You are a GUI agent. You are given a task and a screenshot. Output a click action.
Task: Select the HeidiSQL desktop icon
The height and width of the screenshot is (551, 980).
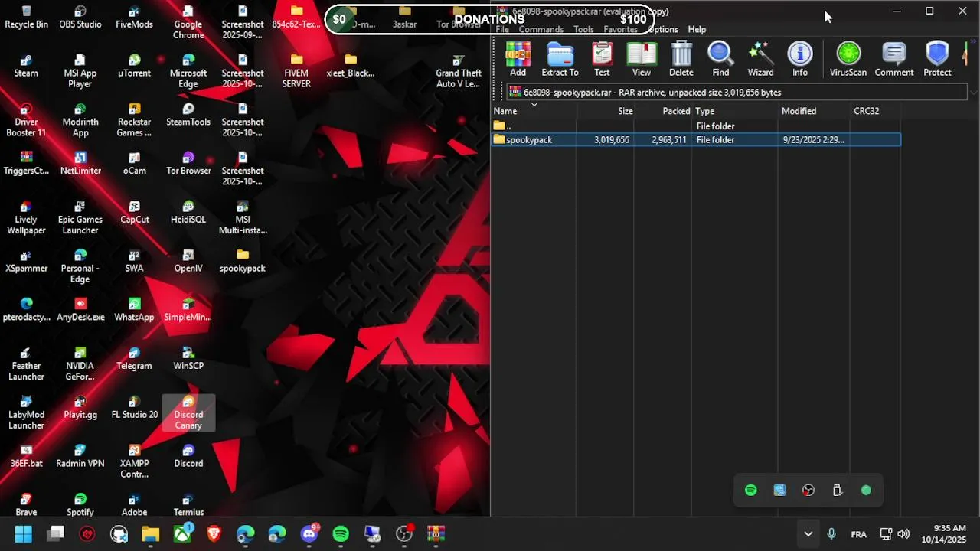[188, 212]
